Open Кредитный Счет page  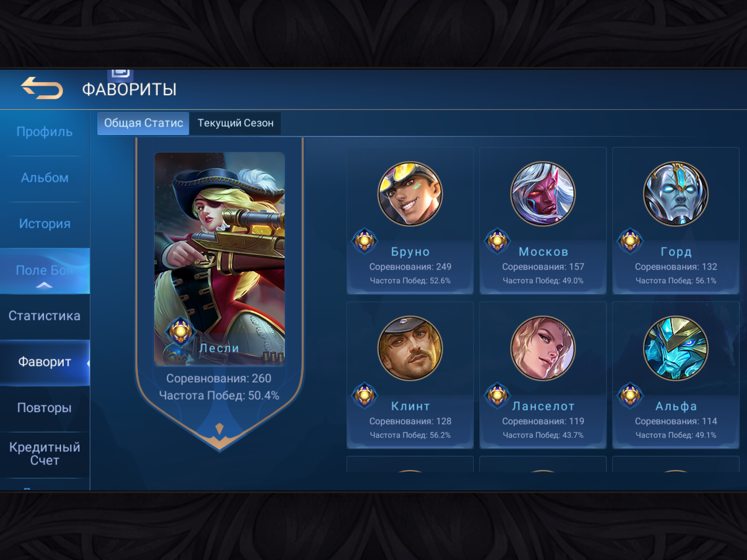[x=44, y=454]
